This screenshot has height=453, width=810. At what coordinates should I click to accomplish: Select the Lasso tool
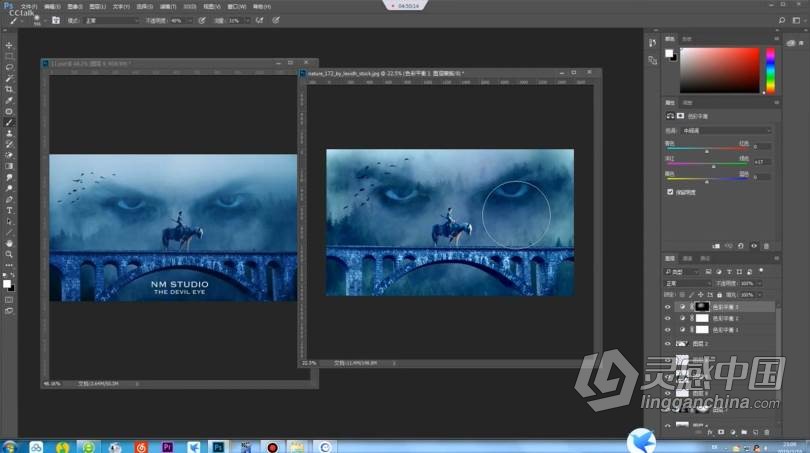point(9,67)
